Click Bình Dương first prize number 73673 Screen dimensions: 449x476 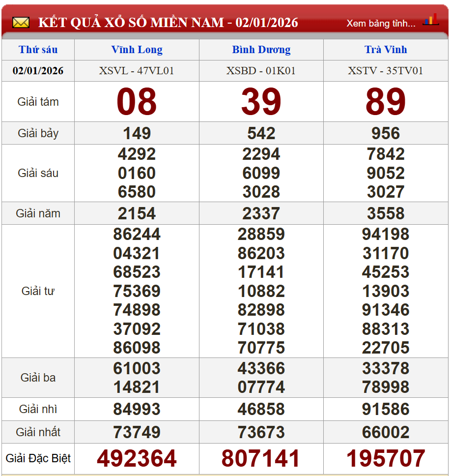(261, 432)
